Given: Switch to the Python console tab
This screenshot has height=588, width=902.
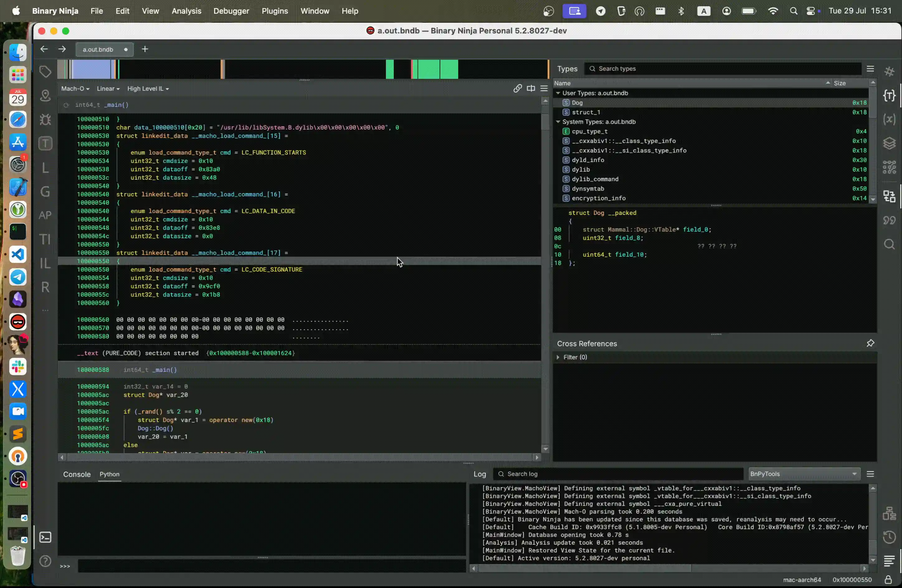Looking at the screenshot, I should pyautogui.click(x=109, y=474).
